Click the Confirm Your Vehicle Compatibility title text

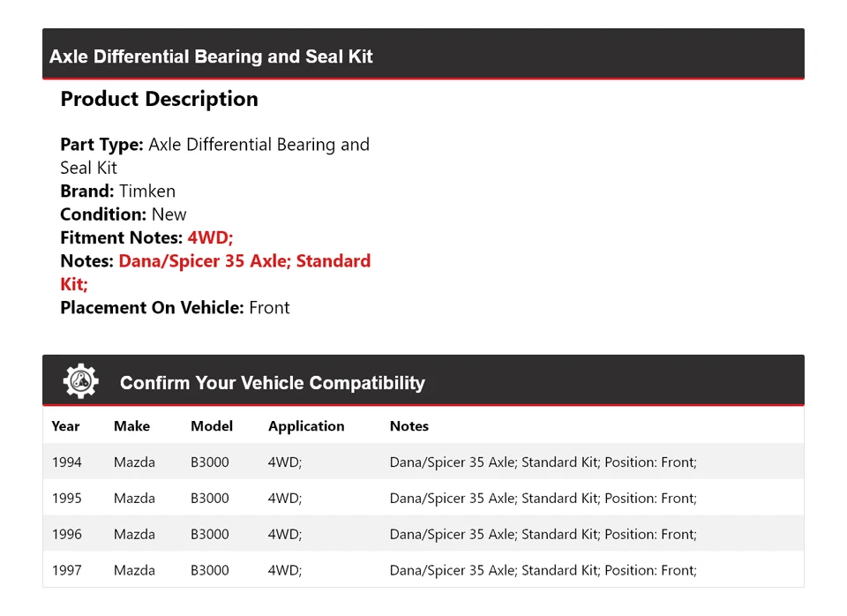click(x=272, y=383)
